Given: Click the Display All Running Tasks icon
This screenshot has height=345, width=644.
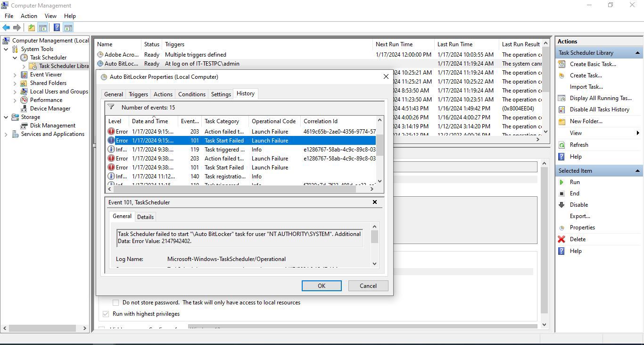Looking at the screenshot, I should [x=561, y=98].
